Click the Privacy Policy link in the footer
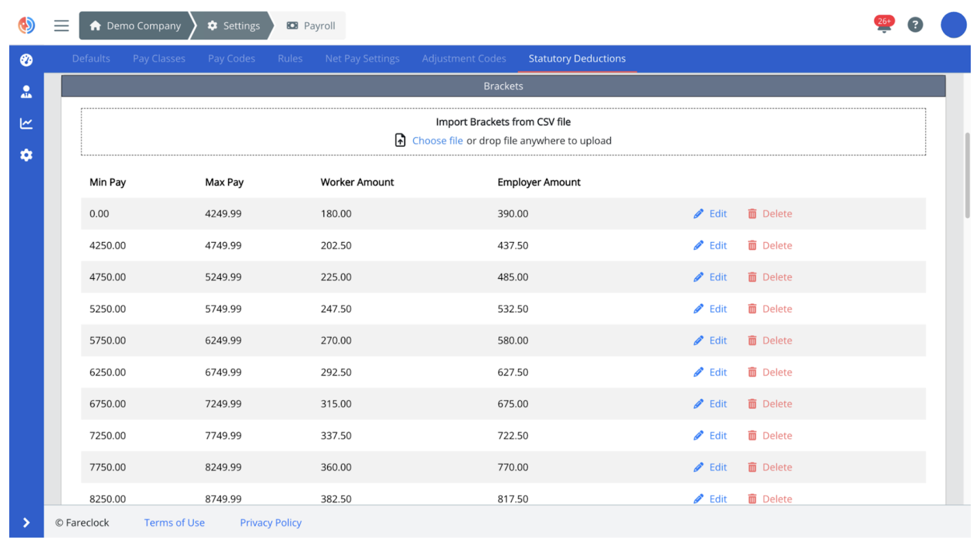Image resolution: width=980 pixels, height=550 pixels. pos(271,522)
